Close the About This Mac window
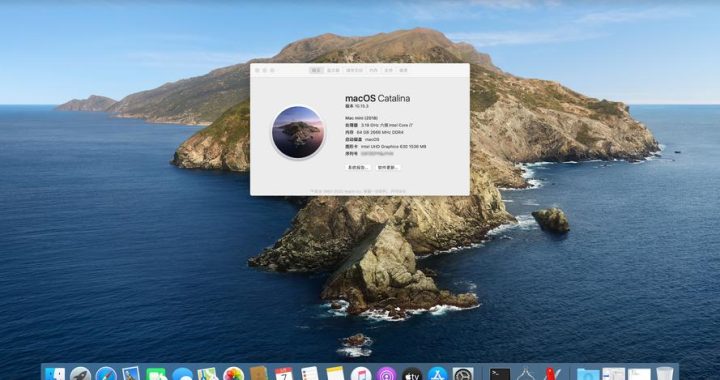The height and width of the screenshot is (380, 720). coord(257,70)
